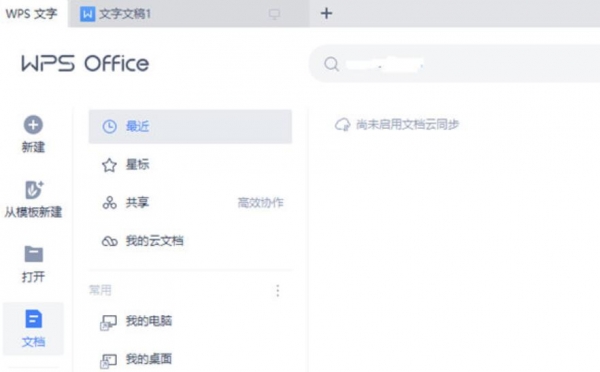Viewport: 600px width, 372px height.
Task: Select 最近 in the file list
Action: [190, 127]
